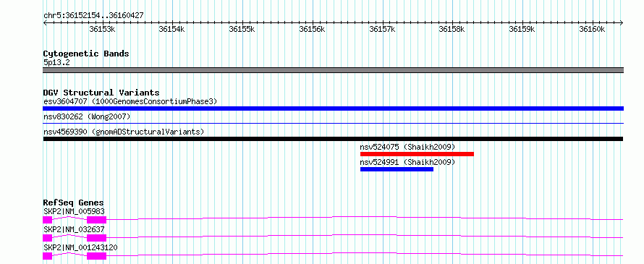Click the 36157k ruler position
This screenshot has height=264, width=644.
tap(382, 29)
